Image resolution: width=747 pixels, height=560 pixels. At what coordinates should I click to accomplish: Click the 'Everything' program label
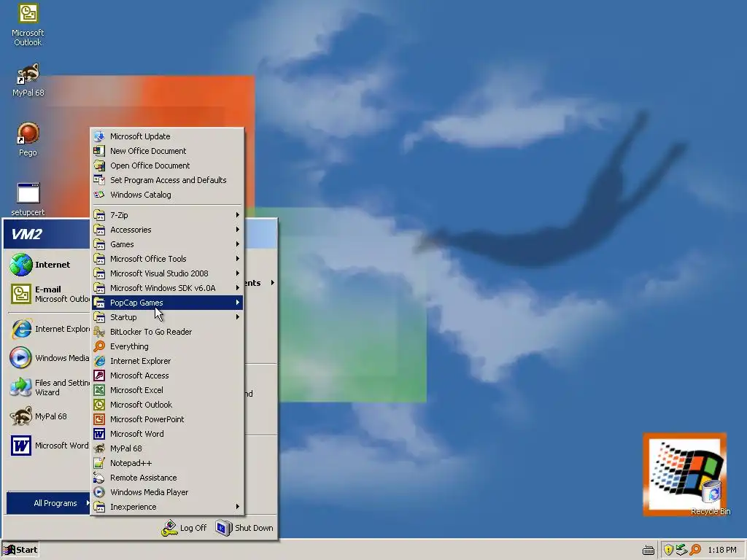(129, 346)
